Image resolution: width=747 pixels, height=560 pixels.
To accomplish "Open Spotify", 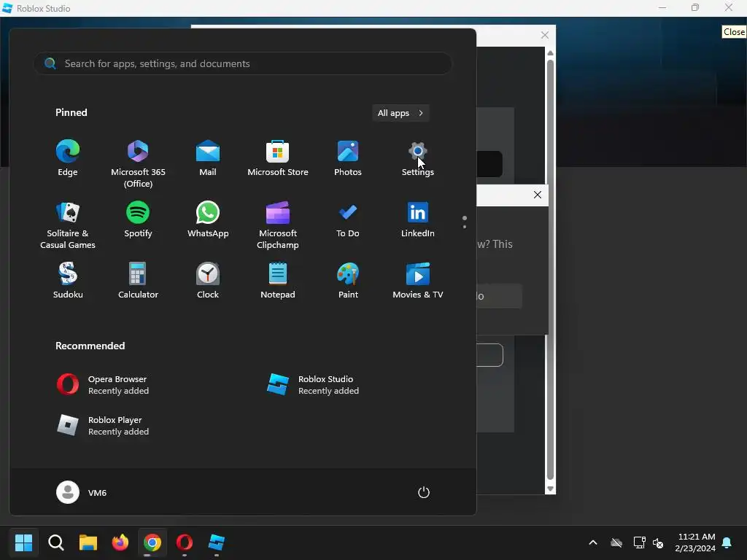I will pos(138,219).
